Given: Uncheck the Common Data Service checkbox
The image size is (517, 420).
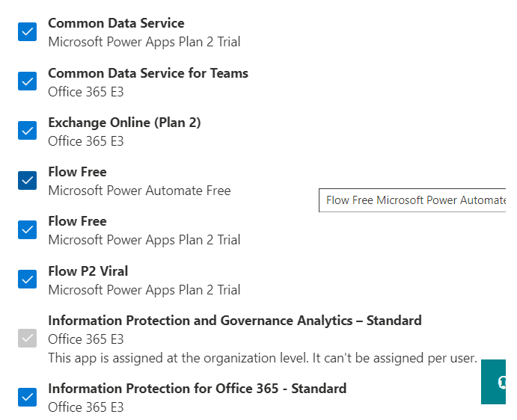Looking at the screenshot, I should [28, 32].
